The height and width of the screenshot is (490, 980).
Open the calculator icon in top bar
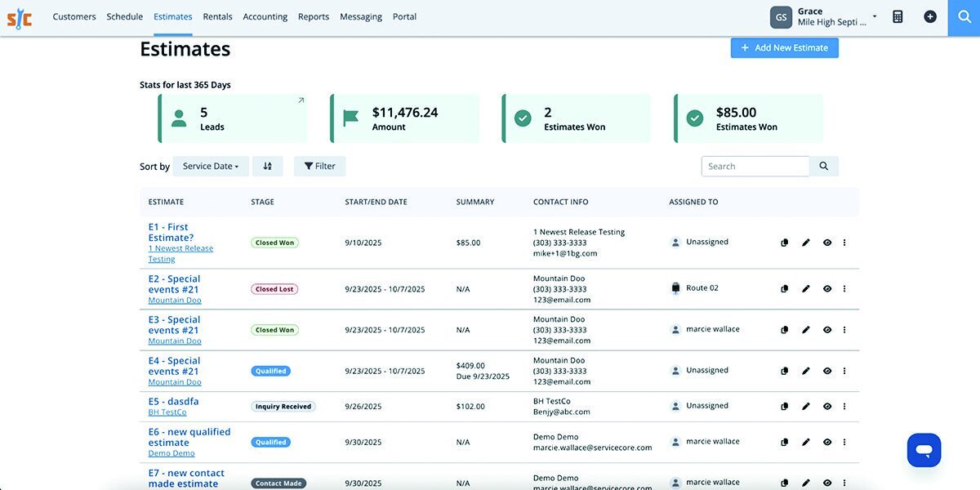[898, 16]
